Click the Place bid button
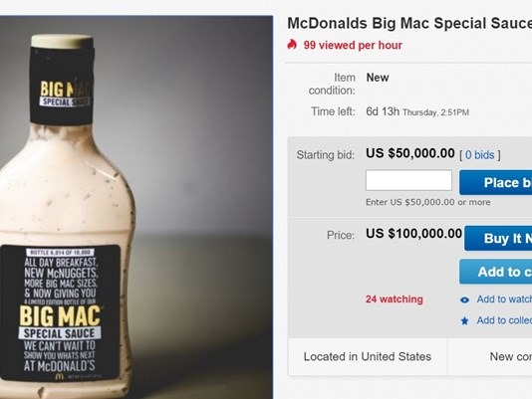This screenshot has width=532, height=399. click(x=496, y=183)
